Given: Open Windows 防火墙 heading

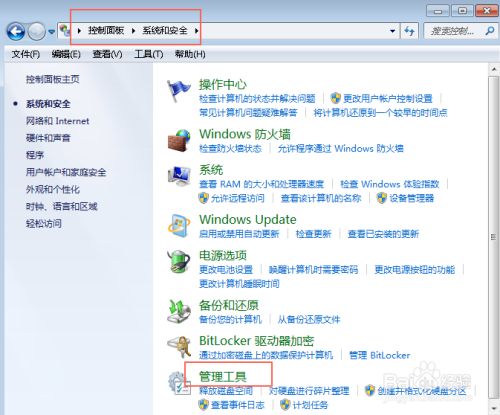Looking at the screenshot, I should pos(245,134).
